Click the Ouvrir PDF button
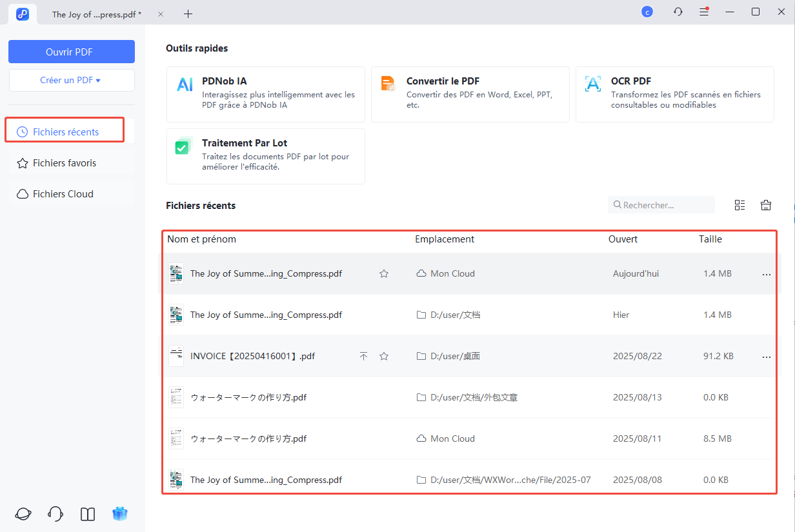This screenshot has width=795, height=532. coord(71,52)
